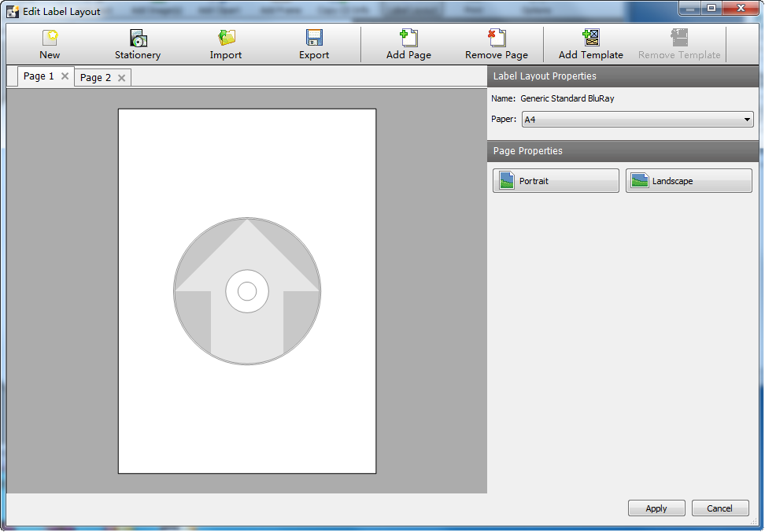Click the Import folder icon
The height and width of the screenshot is (532, 765).
point(226,38)
